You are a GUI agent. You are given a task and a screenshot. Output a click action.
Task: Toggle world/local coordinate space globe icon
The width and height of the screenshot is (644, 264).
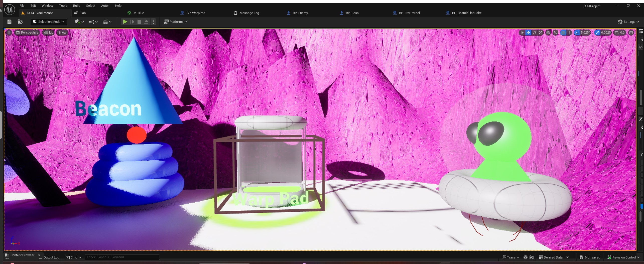point(548,33)
